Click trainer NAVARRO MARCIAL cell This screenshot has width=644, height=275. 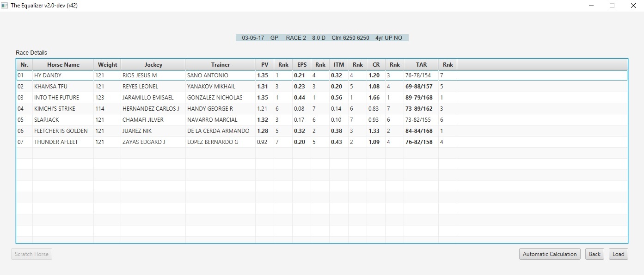pyautogui.click(x=221, y=119)
